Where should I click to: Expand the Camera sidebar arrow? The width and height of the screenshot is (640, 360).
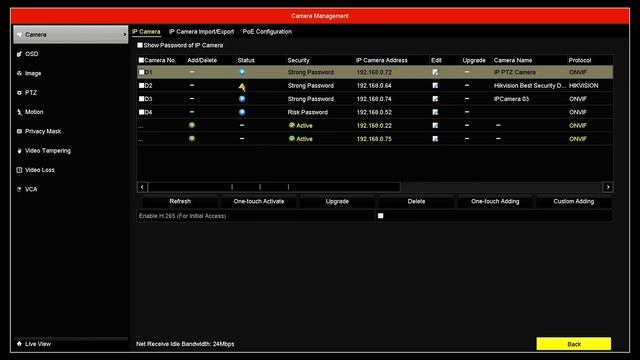124,35
